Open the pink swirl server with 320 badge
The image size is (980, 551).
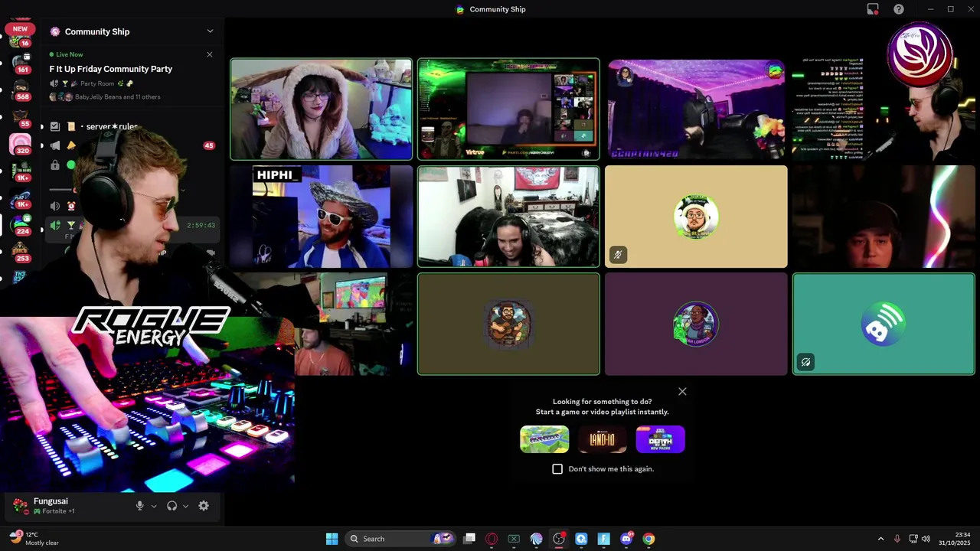point(20,144)
